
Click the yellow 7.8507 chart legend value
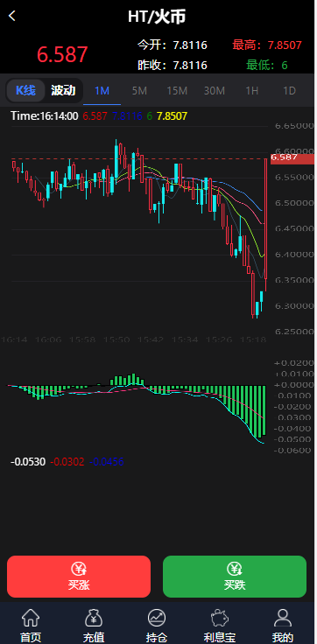(x=172, y=116)
